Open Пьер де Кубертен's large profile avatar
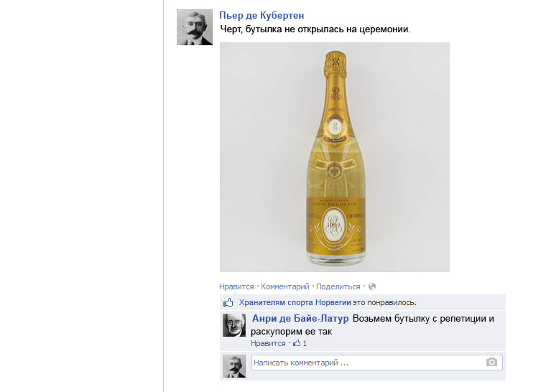Screen dimensions: 546x392 [195, 27]
